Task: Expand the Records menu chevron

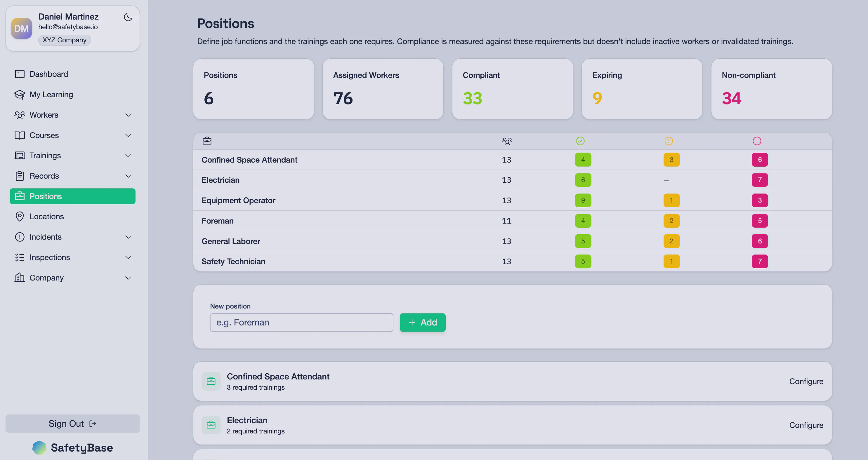Action: click(x=128, y=176)
